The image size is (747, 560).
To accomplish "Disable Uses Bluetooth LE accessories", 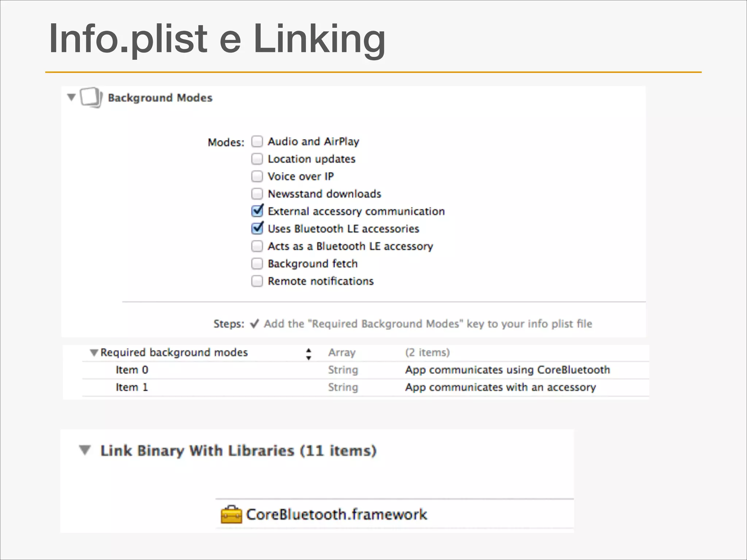I will [x=257, y=228].
